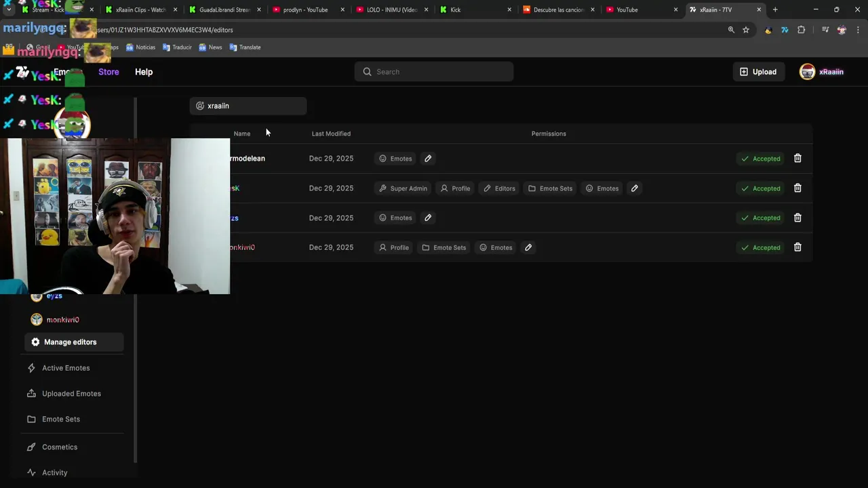Open the Store menu
Image resolution: width=868 pixels, height=488 pixels.
(x=108, y=72)
